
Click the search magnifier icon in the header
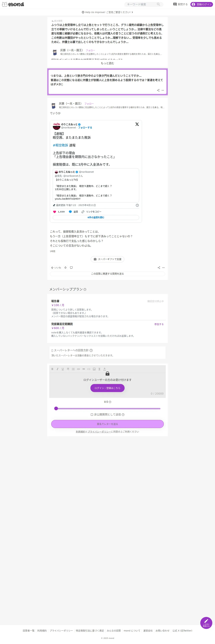(x=158, y=4)
